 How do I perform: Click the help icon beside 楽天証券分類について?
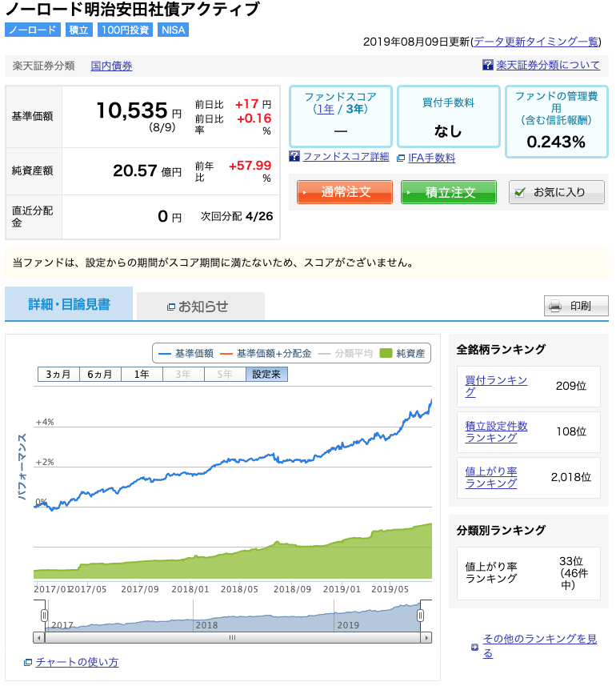point(487,65)
